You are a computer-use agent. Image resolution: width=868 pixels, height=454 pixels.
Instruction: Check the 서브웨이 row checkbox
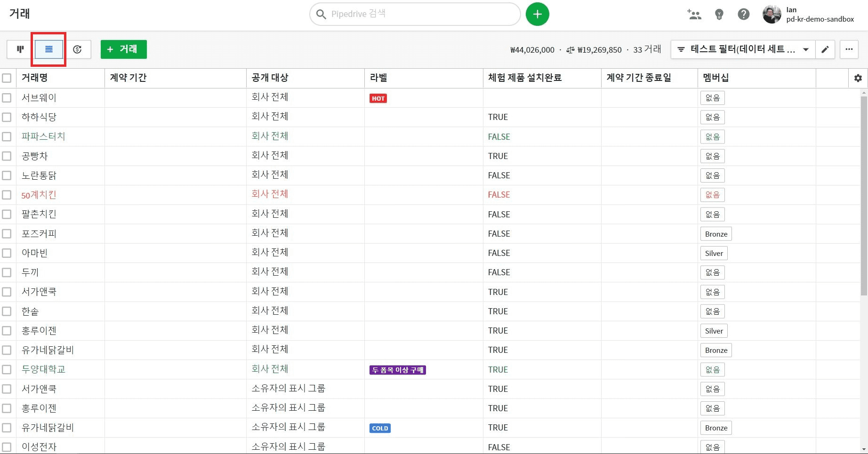click(x=7, y=98)
